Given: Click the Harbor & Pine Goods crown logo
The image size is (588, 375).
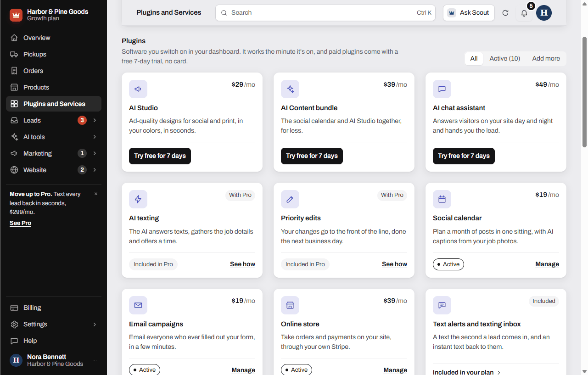Looking at the screenshot, I should click(x=16, y=15).
